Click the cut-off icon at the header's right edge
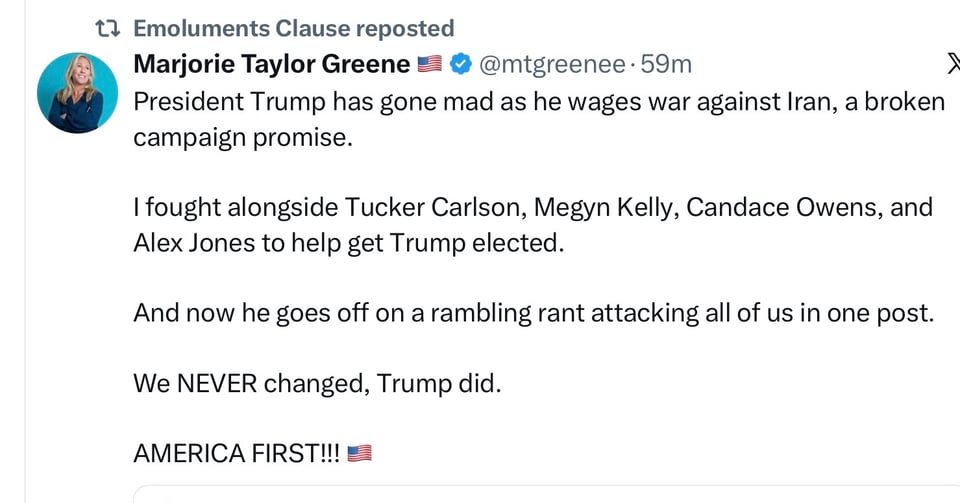This screenshot has height=503, width=960. [x=952, y=65]
